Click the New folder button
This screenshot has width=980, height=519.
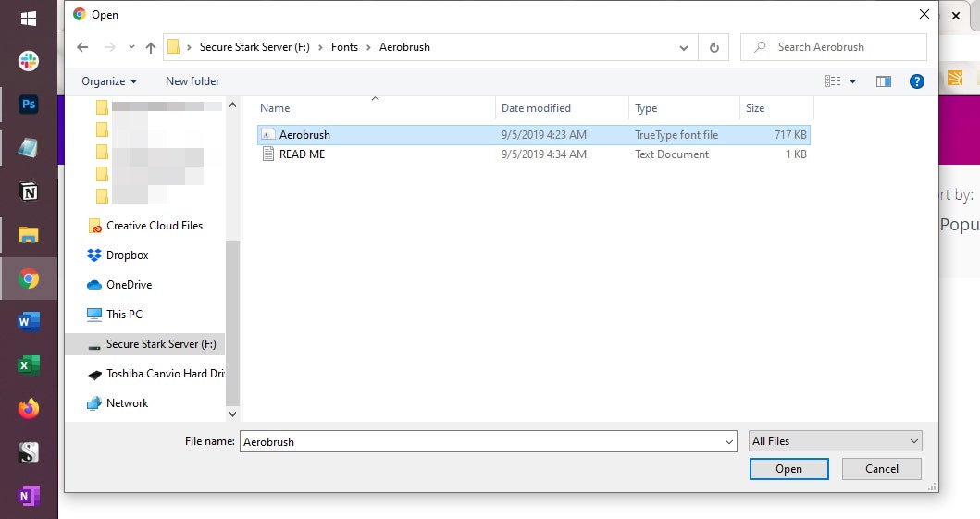pyautogui.click(x=192, y=81)
